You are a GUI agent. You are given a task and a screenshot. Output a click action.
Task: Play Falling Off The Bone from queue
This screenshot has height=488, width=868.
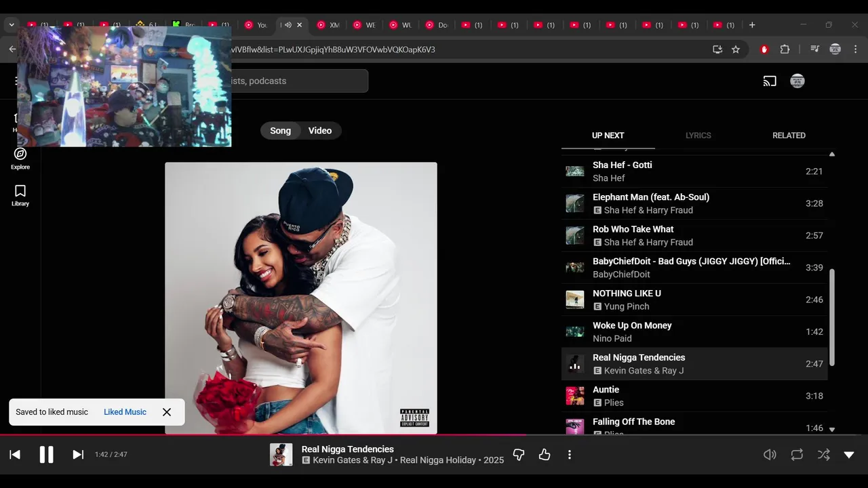point(694,424)
